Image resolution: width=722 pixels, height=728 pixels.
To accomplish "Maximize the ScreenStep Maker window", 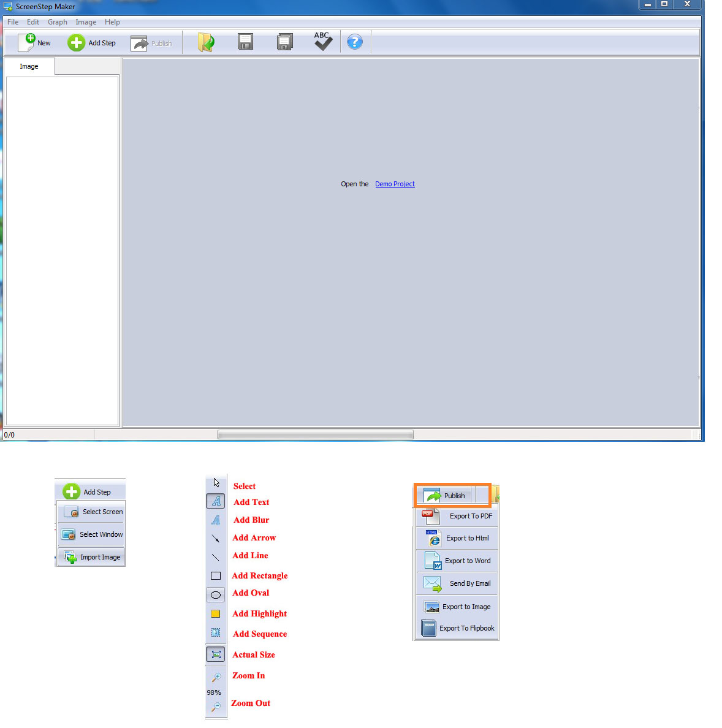I will pyautogui.click(x=664, y=4).
